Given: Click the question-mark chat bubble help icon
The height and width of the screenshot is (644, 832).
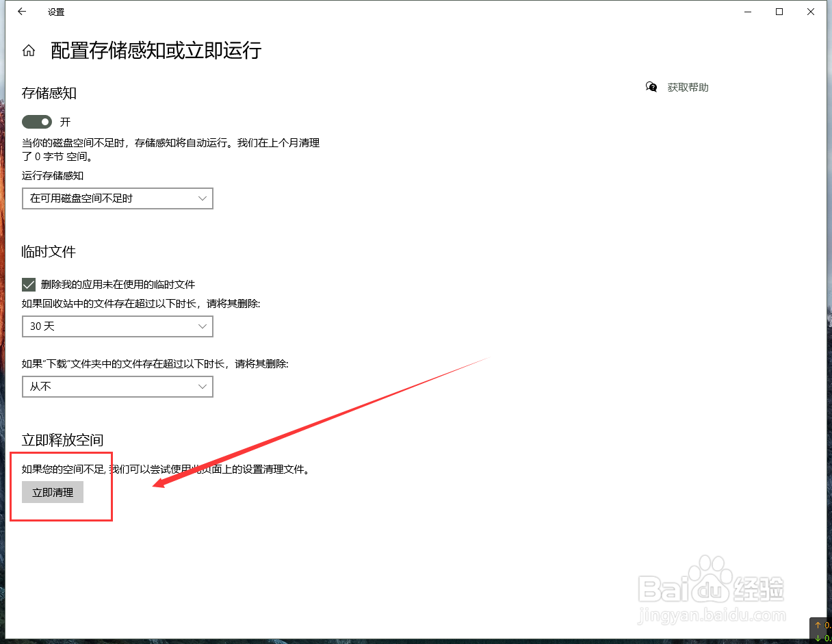Looking at the screenshot, I should tap(651, 87).
